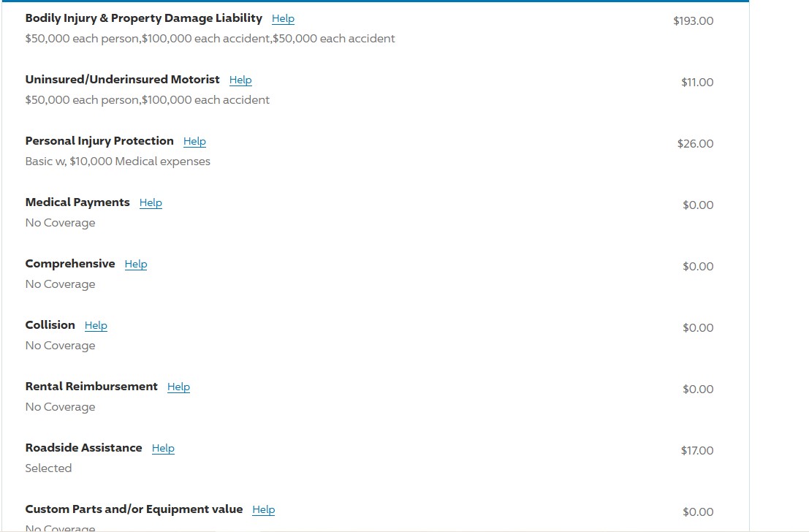Click 'No Coverage' under Collision
This screenshot has width=809, height=532.
pos(61,346)
